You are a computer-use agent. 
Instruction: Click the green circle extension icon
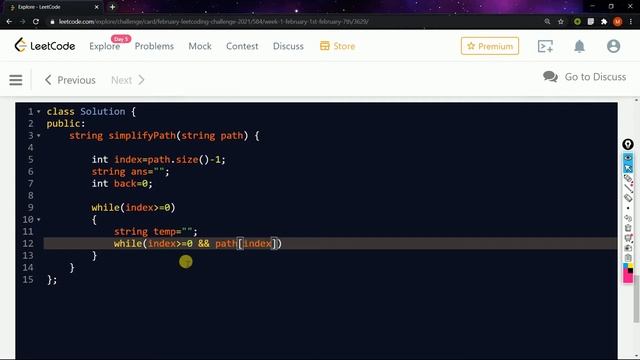pos(577,22)
